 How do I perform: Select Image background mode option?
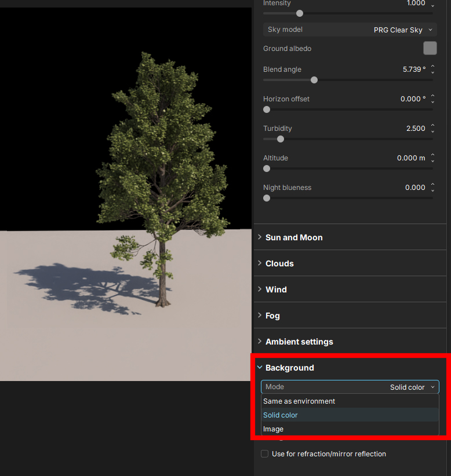point(274,429)
